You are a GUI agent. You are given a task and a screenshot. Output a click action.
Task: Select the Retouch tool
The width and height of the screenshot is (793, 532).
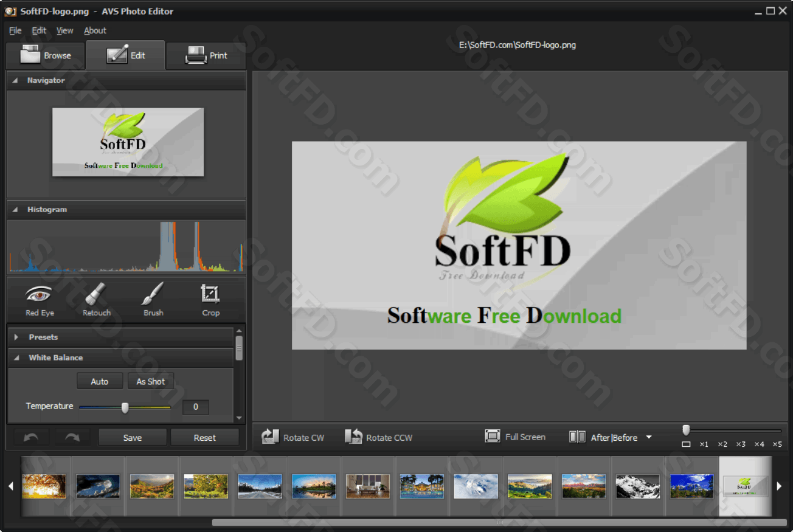click(97, 300)
